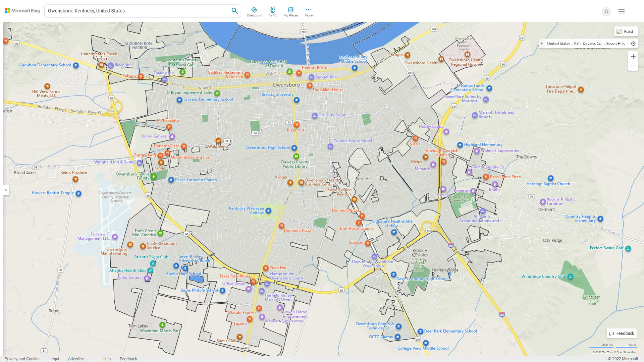Open Directions panel
Viewport: 644px width, 362px height.
[x=254, y=12]
